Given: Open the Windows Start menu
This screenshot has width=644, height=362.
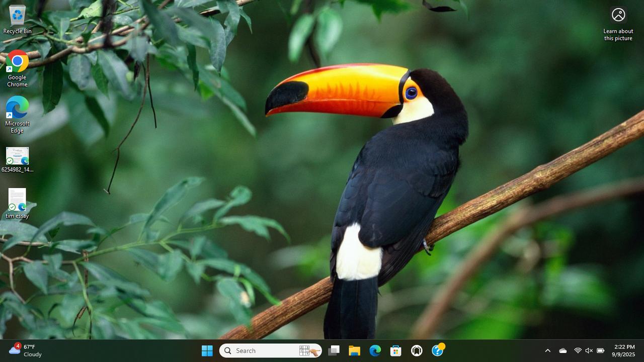Looking at the screenshot, I should 207,350.
